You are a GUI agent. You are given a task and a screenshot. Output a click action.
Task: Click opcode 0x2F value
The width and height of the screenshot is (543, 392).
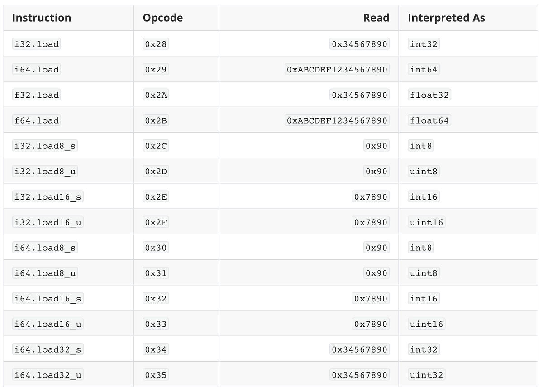pos(156,222)
